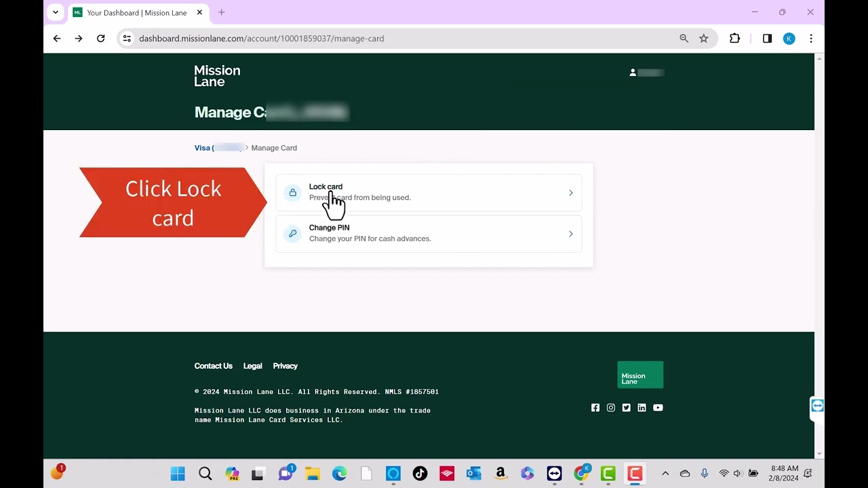Open File Explorer from the taskbar

click(x=312, y=474)
